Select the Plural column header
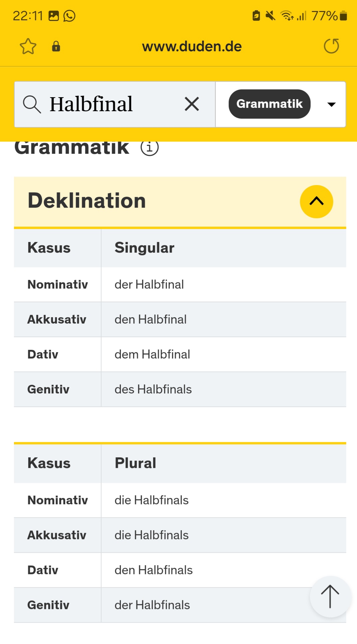Viewport: 357px width, 644px height. coord(135,463)
